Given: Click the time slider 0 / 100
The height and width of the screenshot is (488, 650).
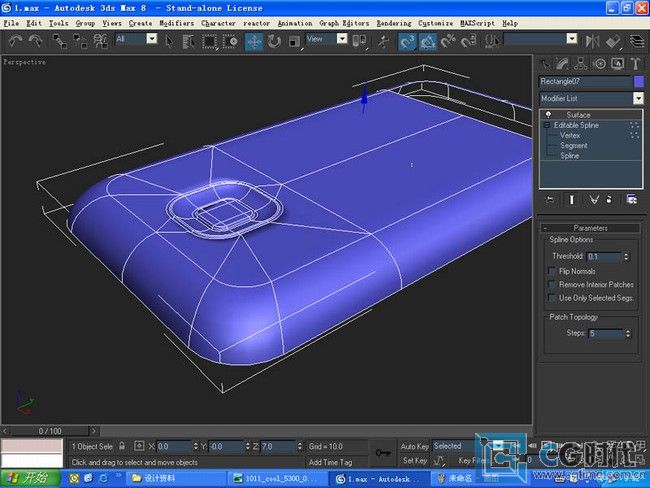Looking at the screenshot, I should [x=50, y=431].
